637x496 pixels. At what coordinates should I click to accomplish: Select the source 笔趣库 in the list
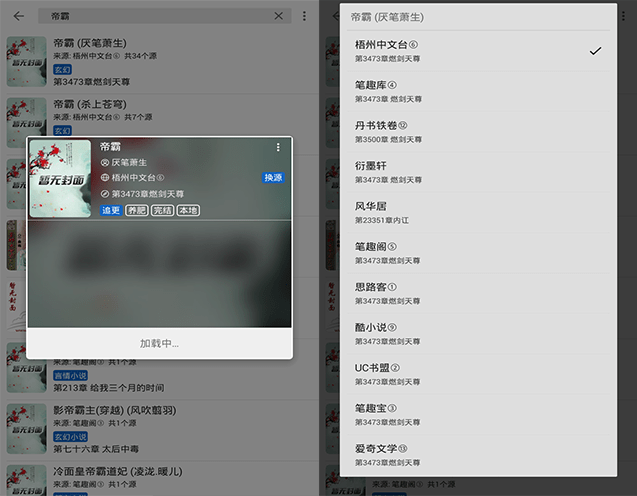coord(479,91)
